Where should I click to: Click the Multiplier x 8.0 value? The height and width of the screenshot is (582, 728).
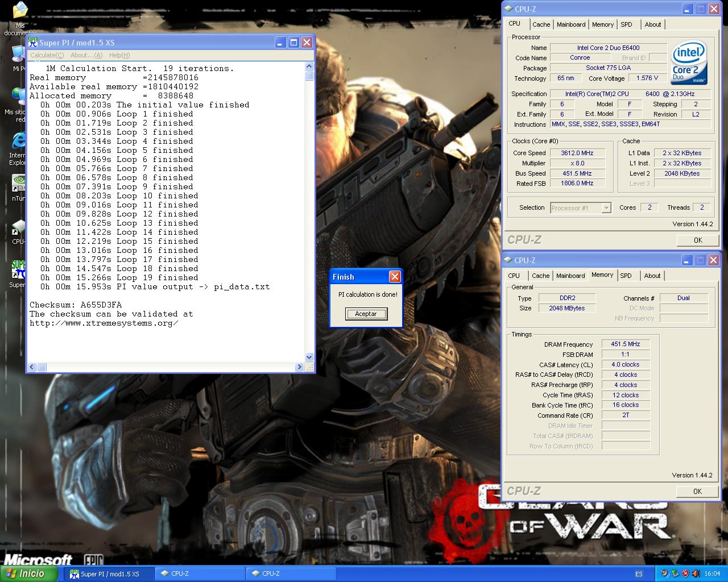pos(577,163)
